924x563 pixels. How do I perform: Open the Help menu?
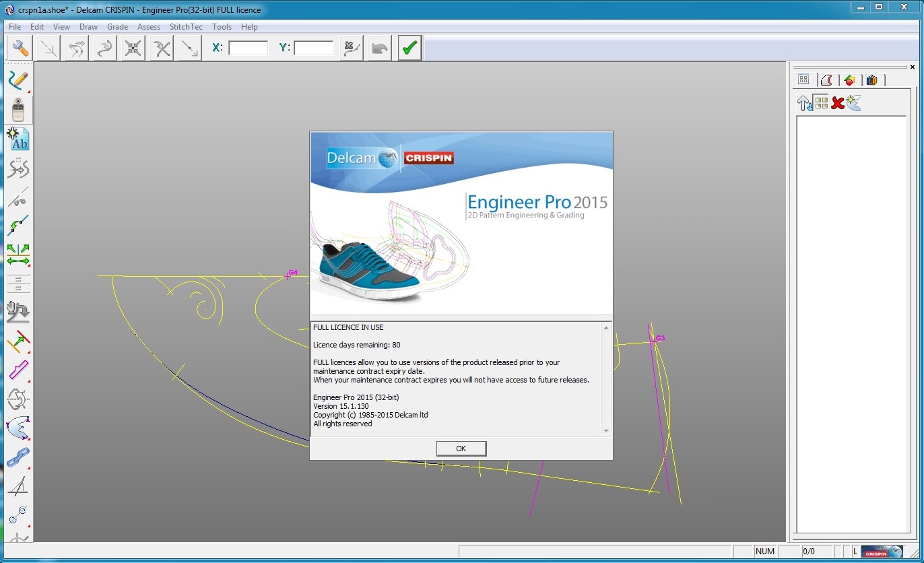click(x=249, y=27)
